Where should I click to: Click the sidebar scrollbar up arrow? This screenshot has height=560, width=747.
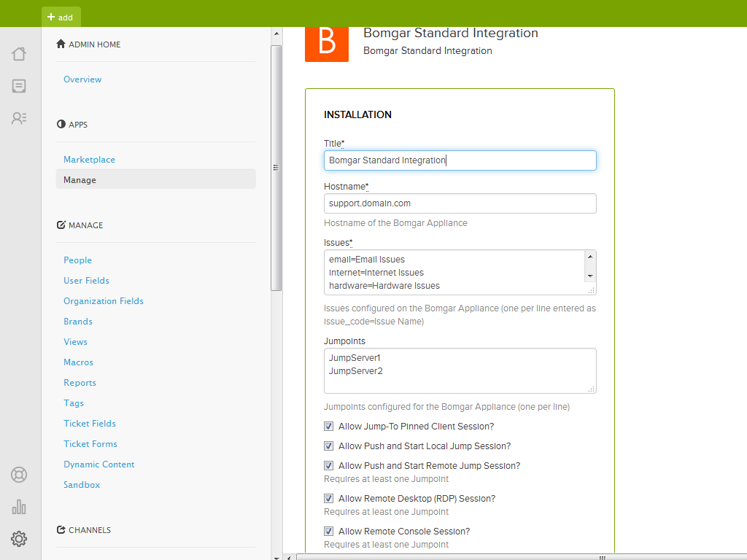click(276, 34)
